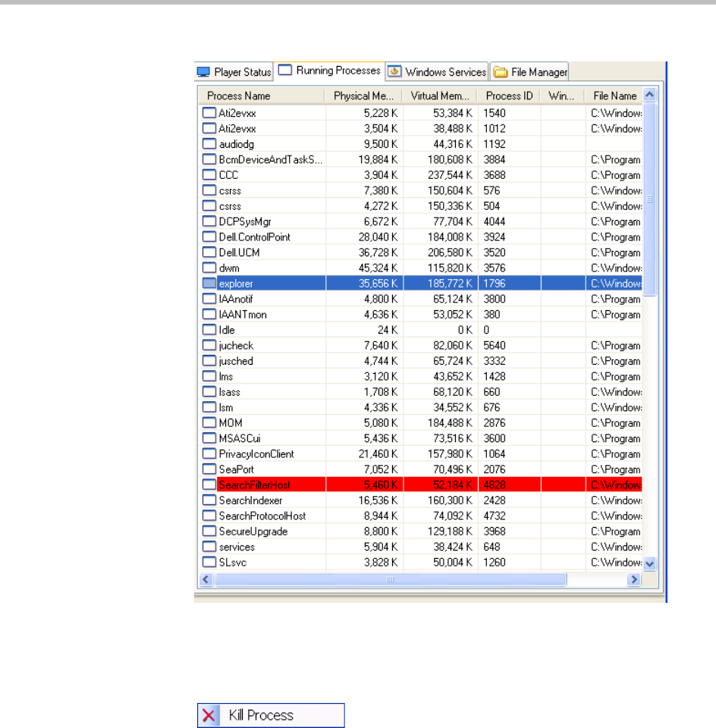
Task: Click the 9,500 K value for audiodg
Action: 381,144
